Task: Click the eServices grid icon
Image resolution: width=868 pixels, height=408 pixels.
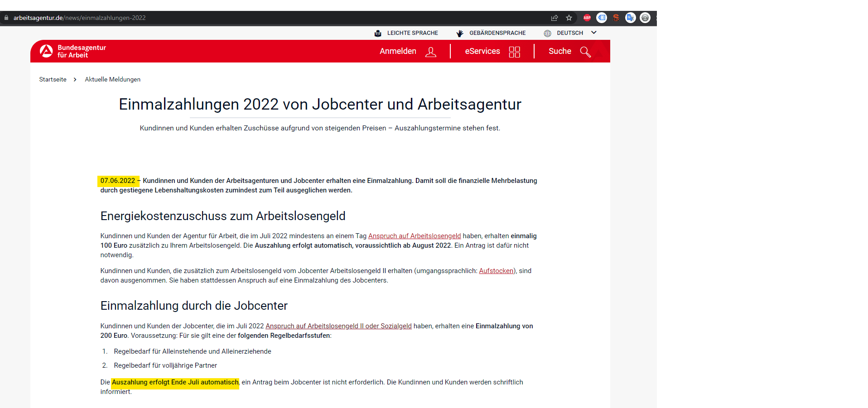Action: (515, 52)
